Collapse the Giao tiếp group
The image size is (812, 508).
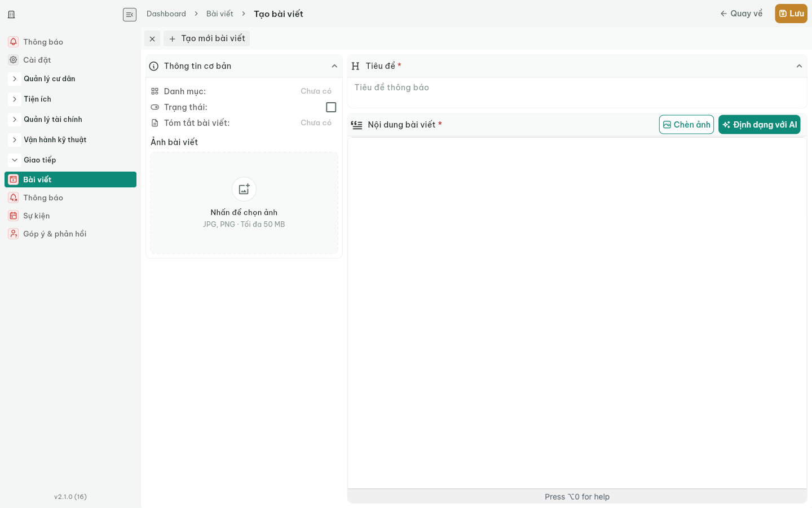[15, 160]
